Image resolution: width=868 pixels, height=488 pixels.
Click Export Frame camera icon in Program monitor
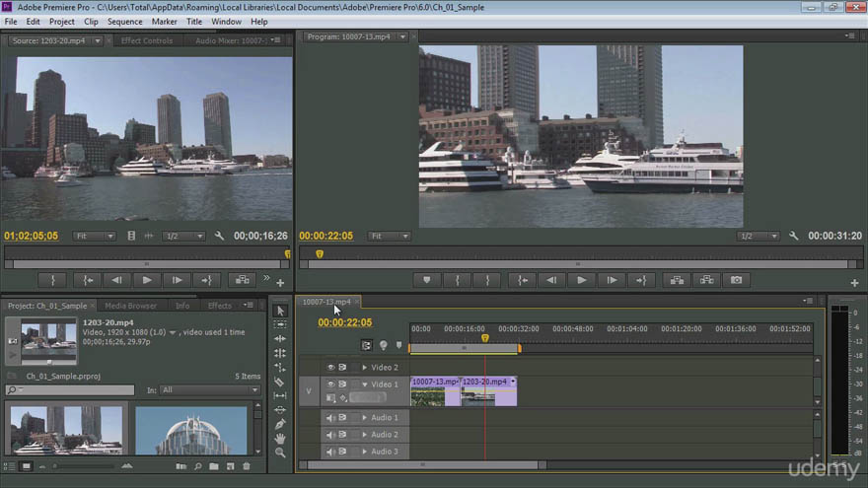pyautogui.click(x=736, y=280)
